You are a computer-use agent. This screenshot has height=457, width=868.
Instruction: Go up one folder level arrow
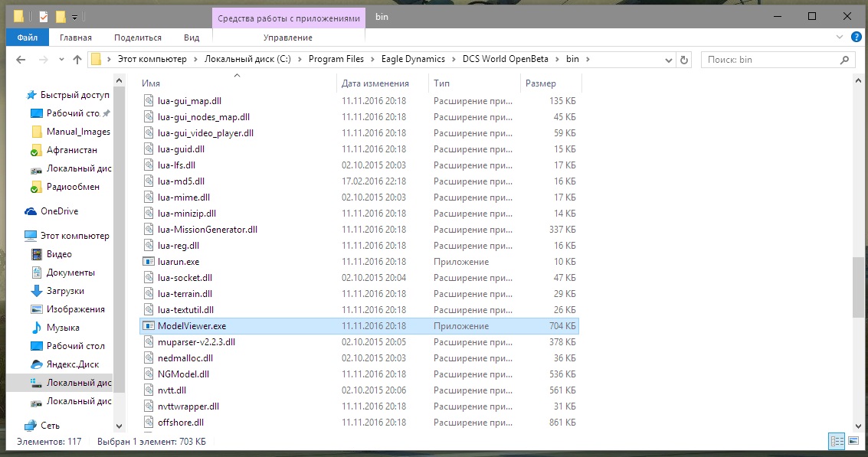(x=77, y=60)
